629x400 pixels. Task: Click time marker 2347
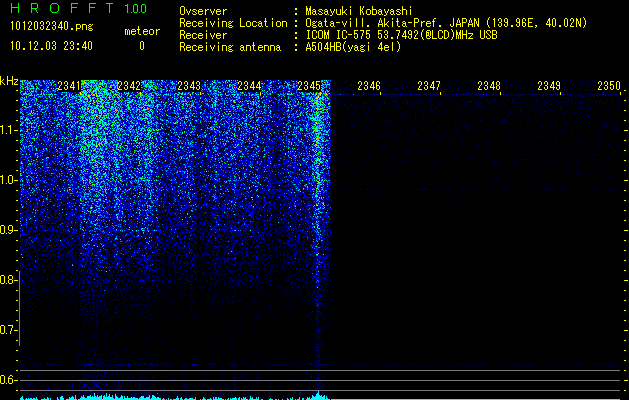pyautogui.click(x=429, y=86)
